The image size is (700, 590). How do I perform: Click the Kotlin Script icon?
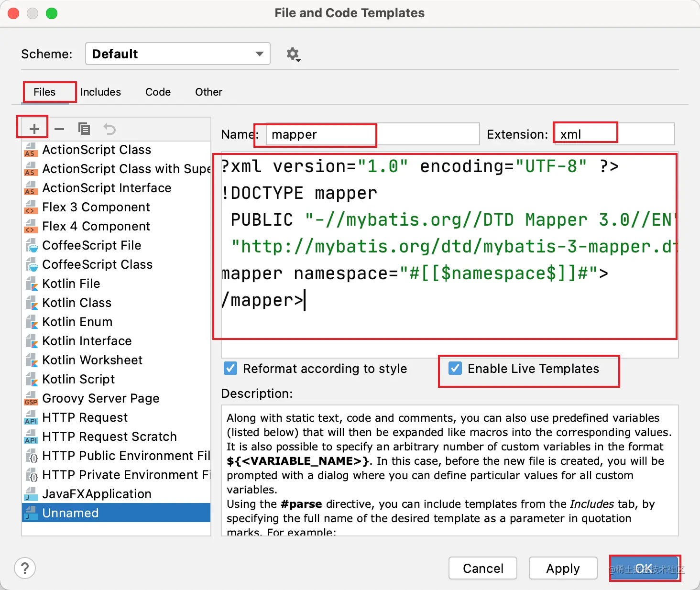tap(31, 379)
